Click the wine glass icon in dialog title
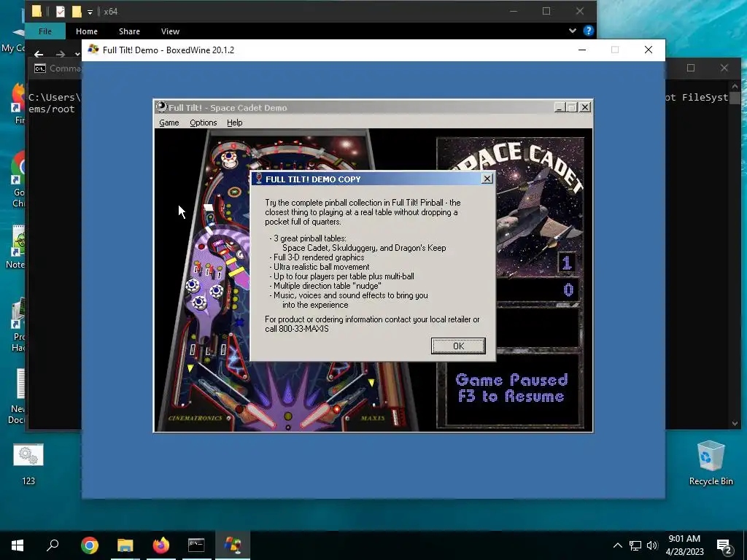Viewport: 747px width, 560px height. pyautogui.click(x=259, y=179)
